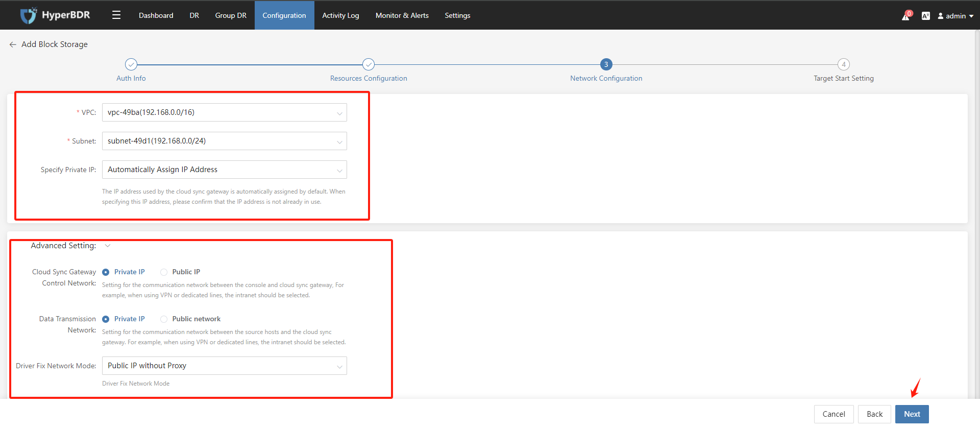Click the HyperBDR shield logo
The width and height of the screenshot is (980, 429).
coord(28,15)
